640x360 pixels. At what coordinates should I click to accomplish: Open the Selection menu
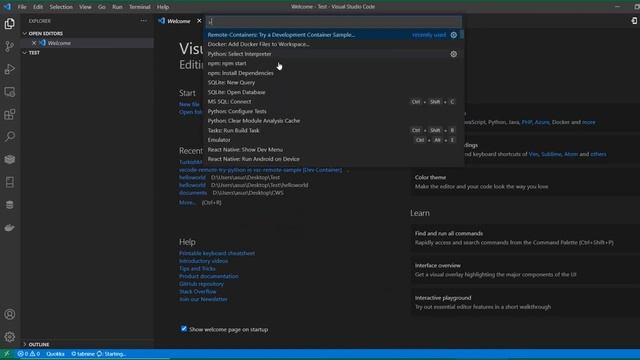tap(61, 7)
